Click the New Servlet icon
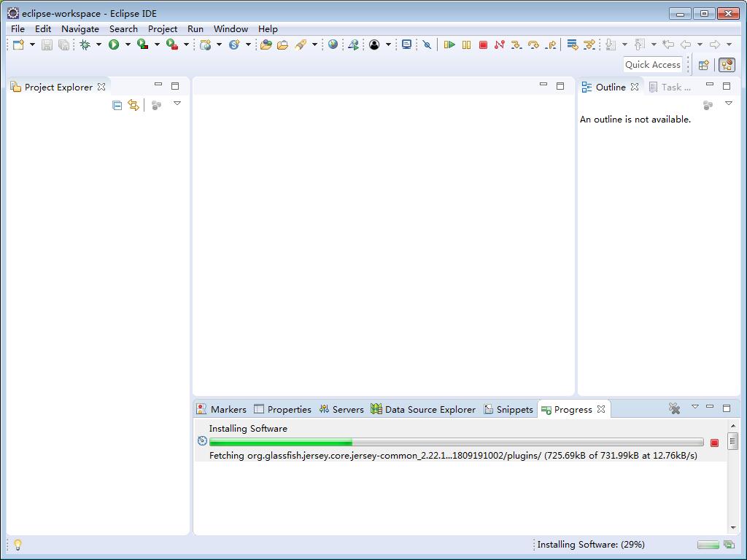Image resolution: width=747 pixels, height=560 pixels. click(x=234, y=44)
